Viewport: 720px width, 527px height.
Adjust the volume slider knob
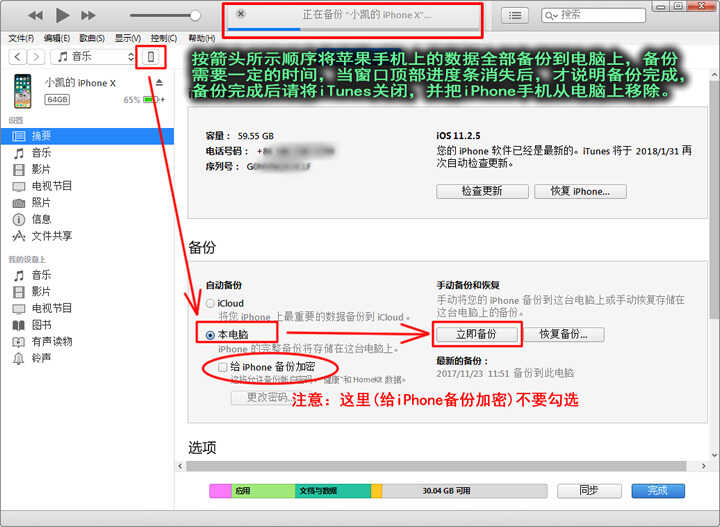[x=195, y=16]
